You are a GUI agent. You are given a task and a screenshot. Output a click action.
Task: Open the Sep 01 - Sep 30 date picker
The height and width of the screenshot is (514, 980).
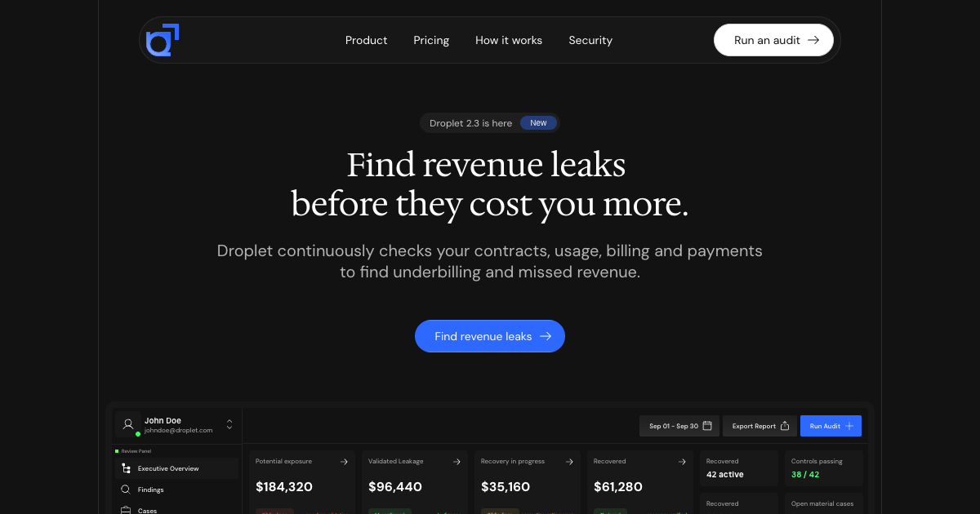pyautogui.click(x=679, y=426)
